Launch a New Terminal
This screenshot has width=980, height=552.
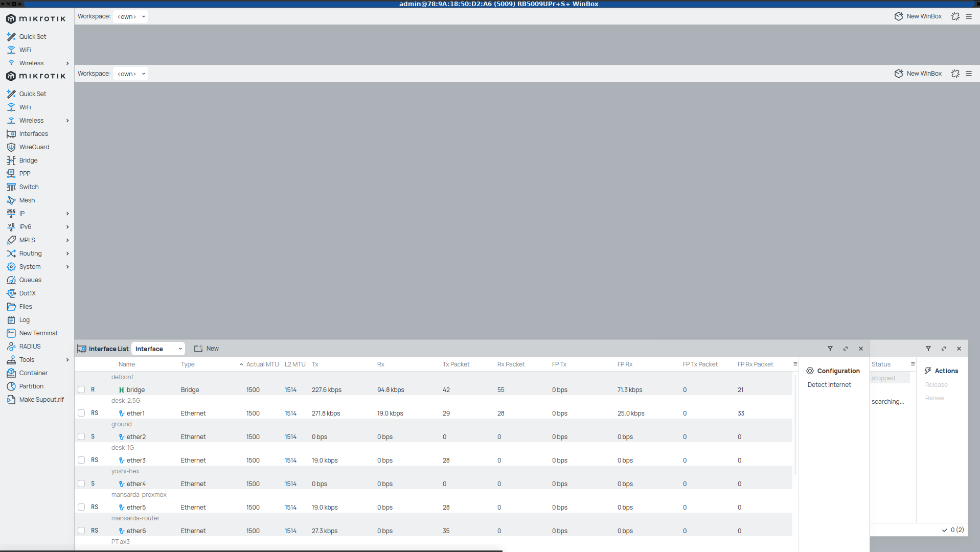[38, 333]
